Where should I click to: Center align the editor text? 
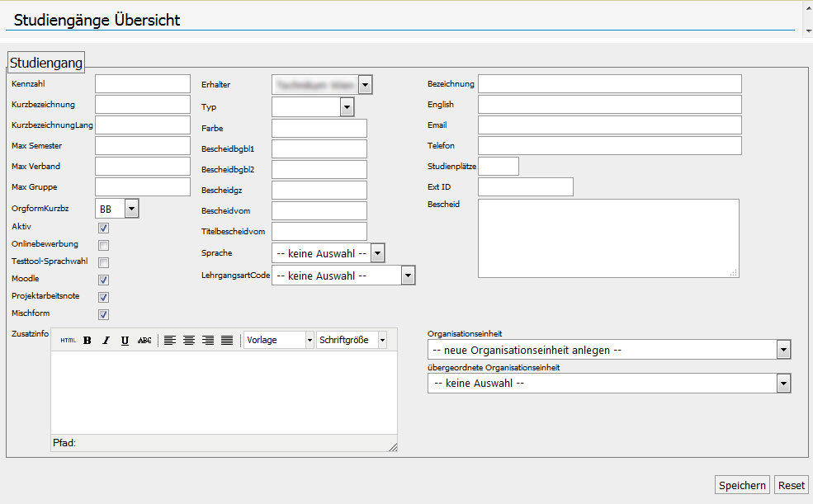coord(189,340)
